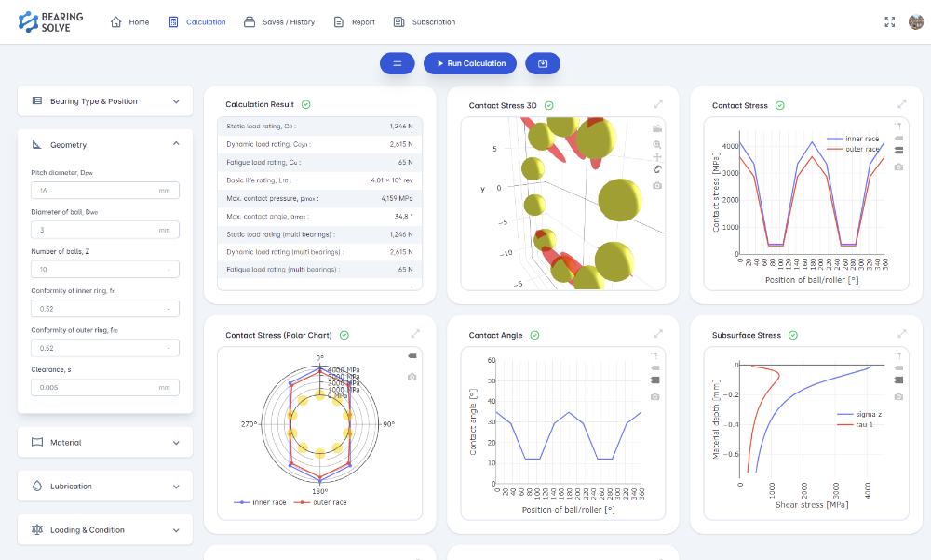Download snapshot of Contact Stress chart
Viewport: 931px width, 560px height.
click(x=898, y=167)
